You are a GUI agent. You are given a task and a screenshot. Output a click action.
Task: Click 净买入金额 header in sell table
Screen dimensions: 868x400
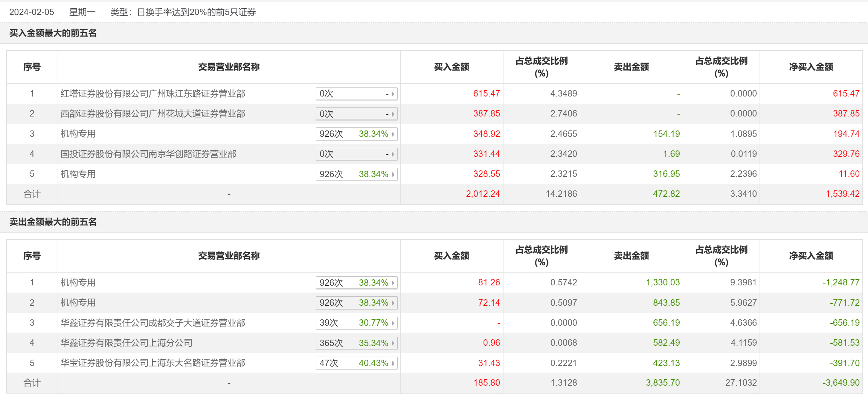click(x=811, y=256)
